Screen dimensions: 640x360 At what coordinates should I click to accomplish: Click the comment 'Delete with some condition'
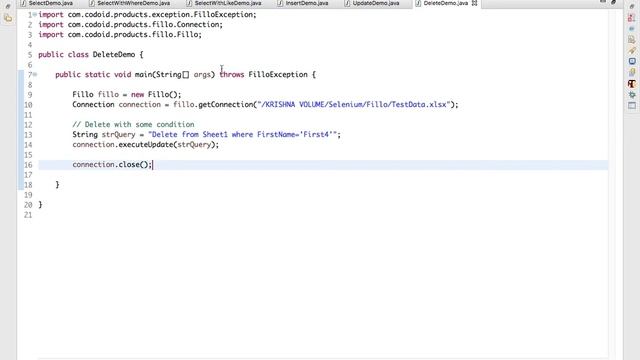(x=133, y=124)
